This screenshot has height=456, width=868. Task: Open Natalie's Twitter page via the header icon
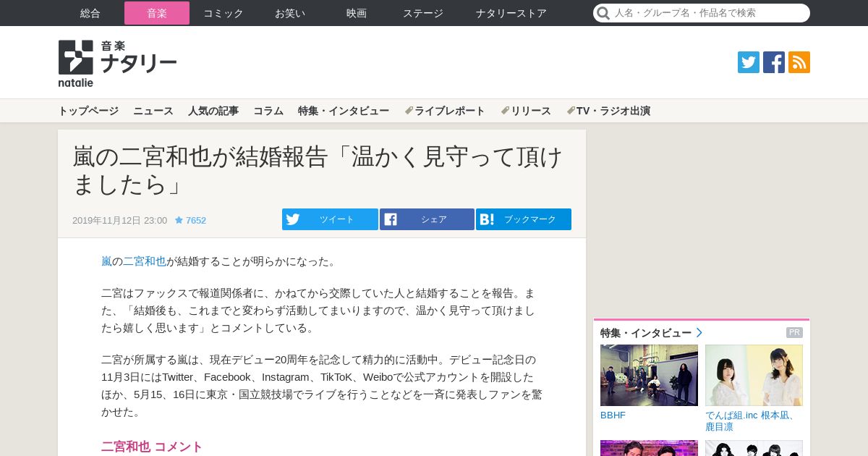[749, 62]
